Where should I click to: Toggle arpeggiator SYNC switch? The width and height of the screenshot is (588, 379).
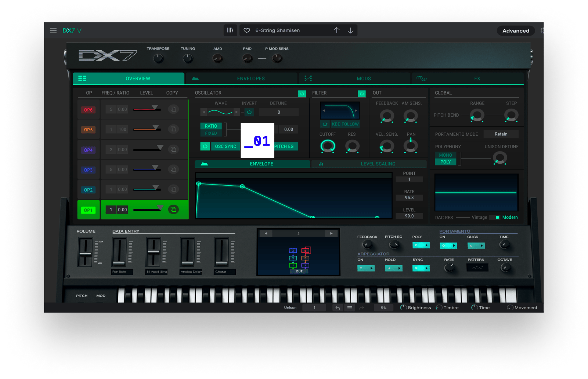[421, 268]
